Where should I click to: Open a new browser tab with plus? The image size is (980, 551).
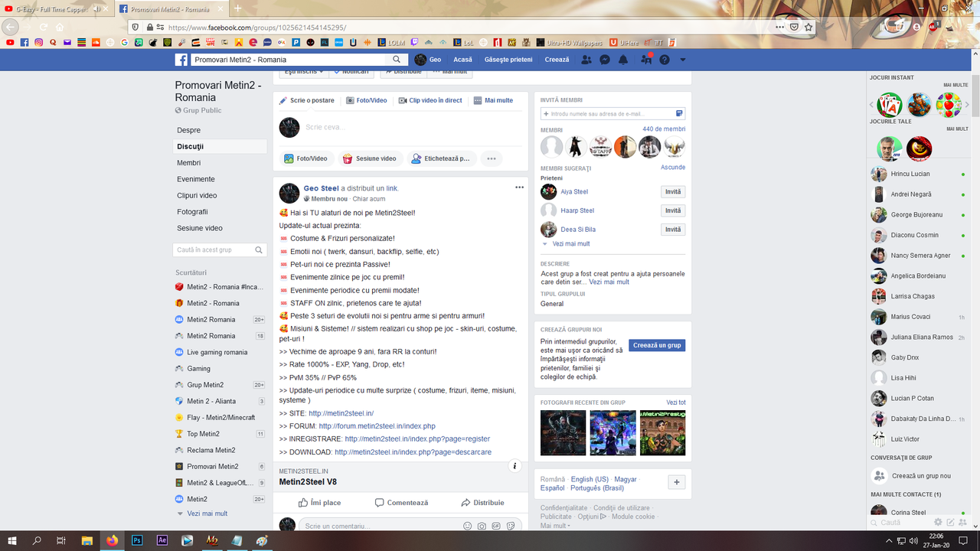[x=238, y=8]
